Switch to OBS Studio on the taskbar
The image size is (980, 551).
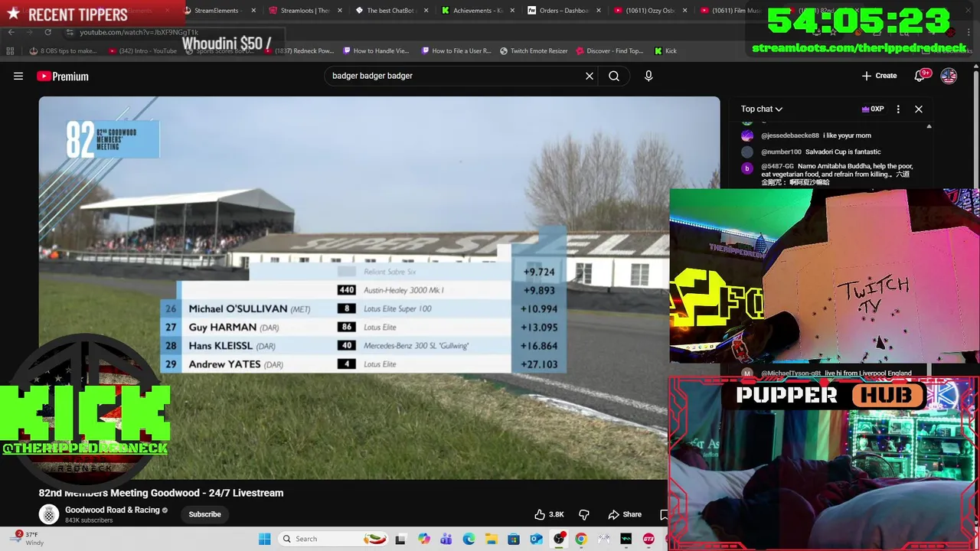tap(559, 539)
